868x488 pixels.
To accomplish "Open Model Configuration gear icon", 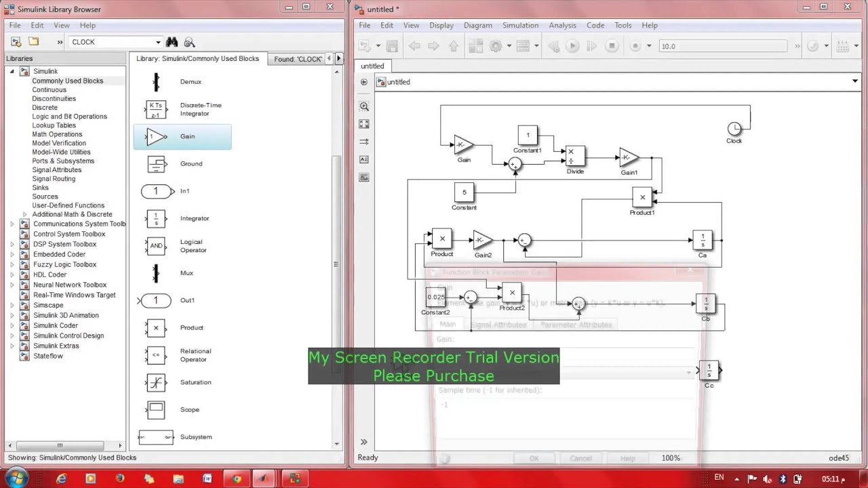I will coord(496,46).
